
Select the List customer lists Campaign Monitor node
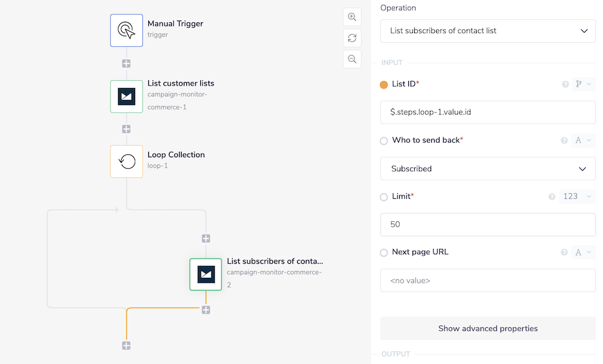pos(126,96)
